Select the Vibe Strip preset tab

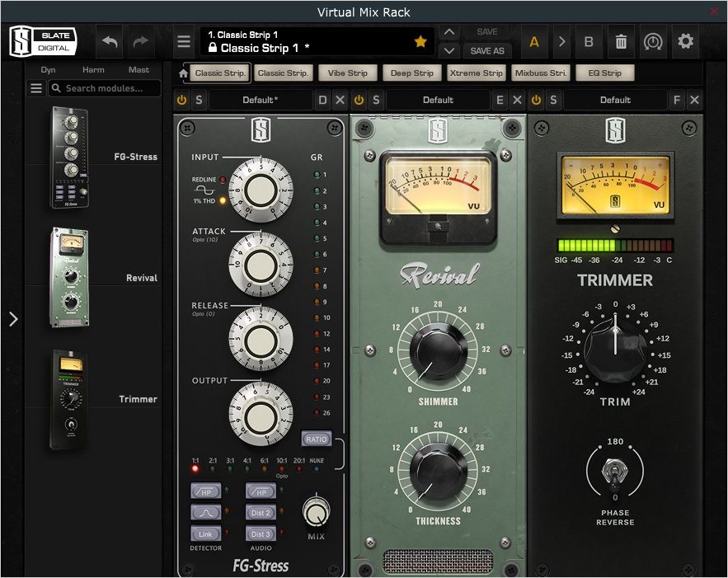(x=347, y=73)
